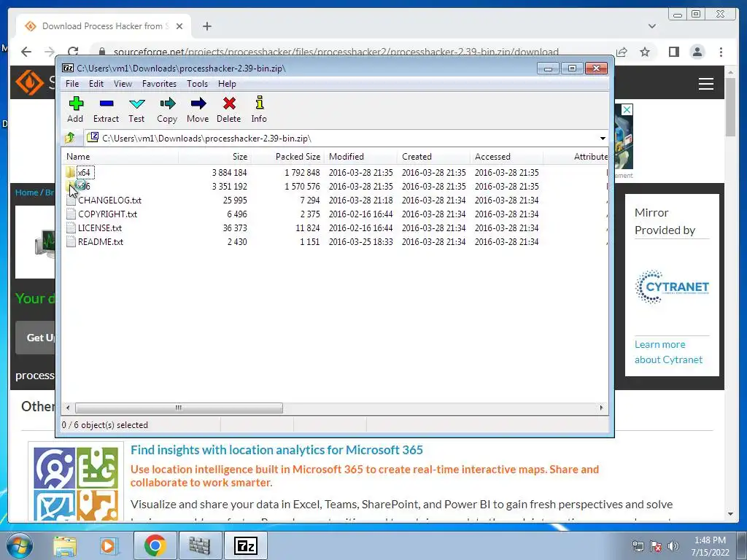The width and height of the screenshot is (747, 560).
Task: Click the Move toolbar icon
Action: point(198,109)
